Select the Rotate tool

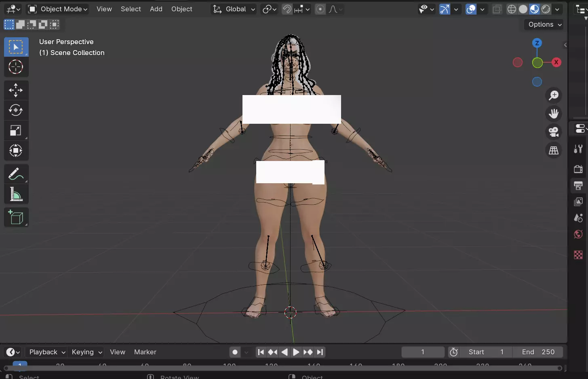pos(16,110)
